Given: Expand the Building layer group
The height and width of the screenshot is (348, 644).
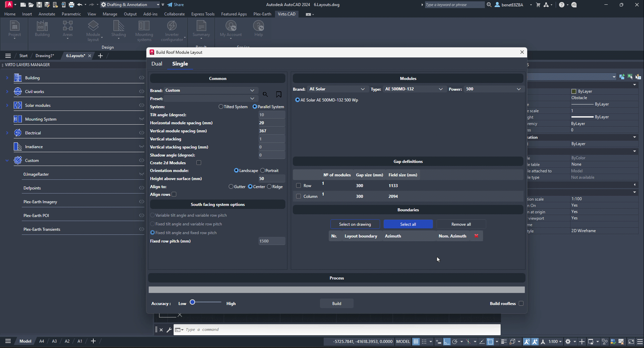Looking at the screenshot, I should tap(7, 78).
